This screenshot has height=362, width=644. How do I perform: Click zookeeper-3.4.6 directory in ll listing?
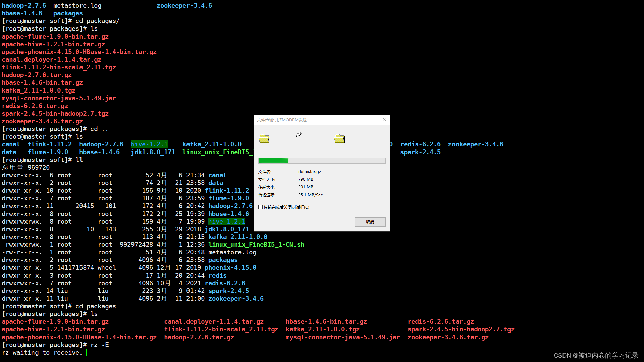click(236, 299)
